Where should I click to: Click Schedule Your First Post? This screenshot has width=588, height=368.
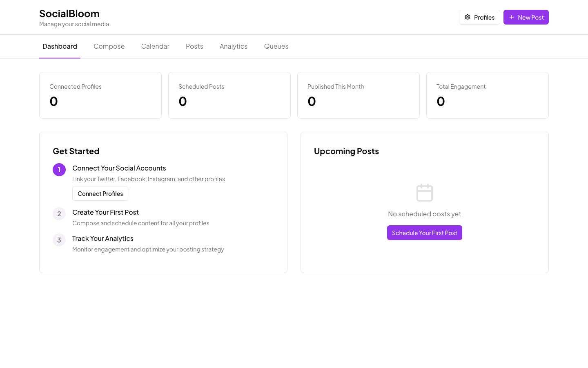425,233
